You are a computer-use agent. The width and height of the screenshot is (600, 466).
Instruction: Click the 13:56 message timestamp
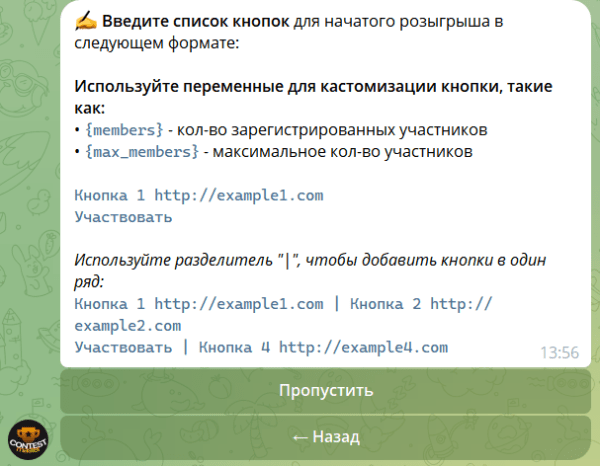(x=559, y=352)
